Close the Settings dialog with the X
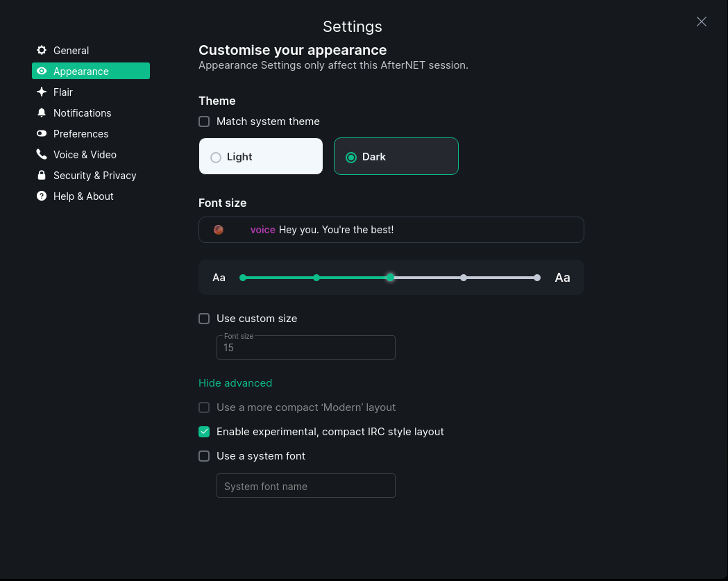 coord(702,22)
